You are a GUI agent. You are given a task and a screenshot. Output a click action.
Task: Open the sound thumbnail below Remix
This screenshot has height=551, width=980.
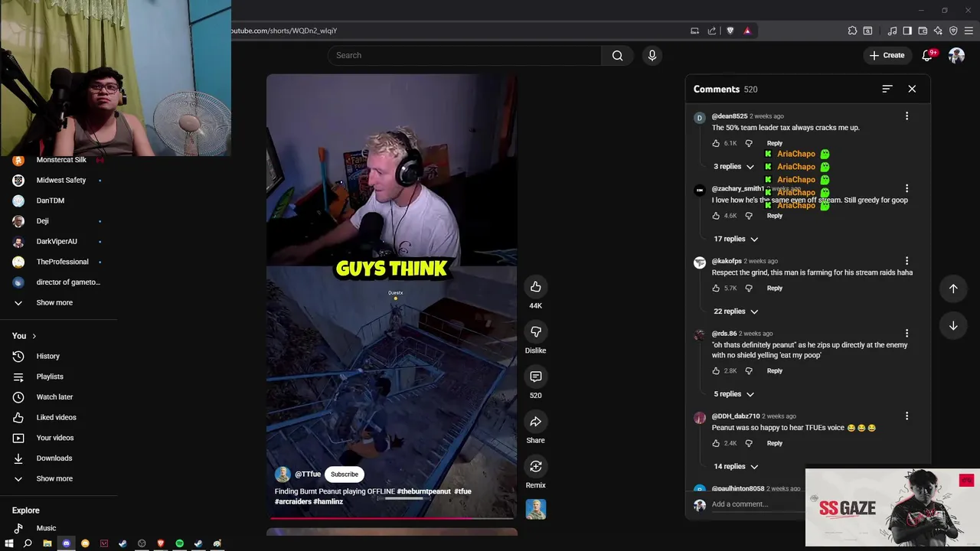click(x=536, y=509)
